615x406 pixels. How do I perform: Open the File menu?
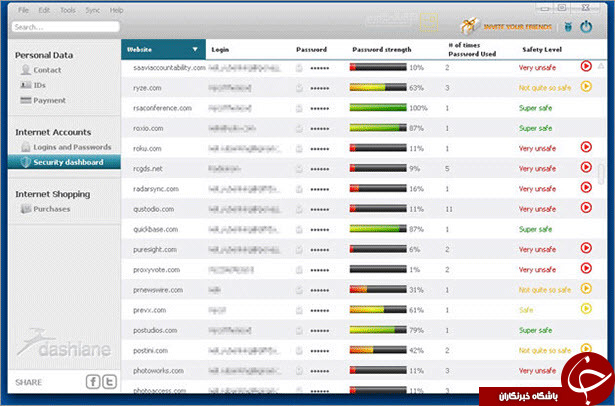[x=23, y=10]
